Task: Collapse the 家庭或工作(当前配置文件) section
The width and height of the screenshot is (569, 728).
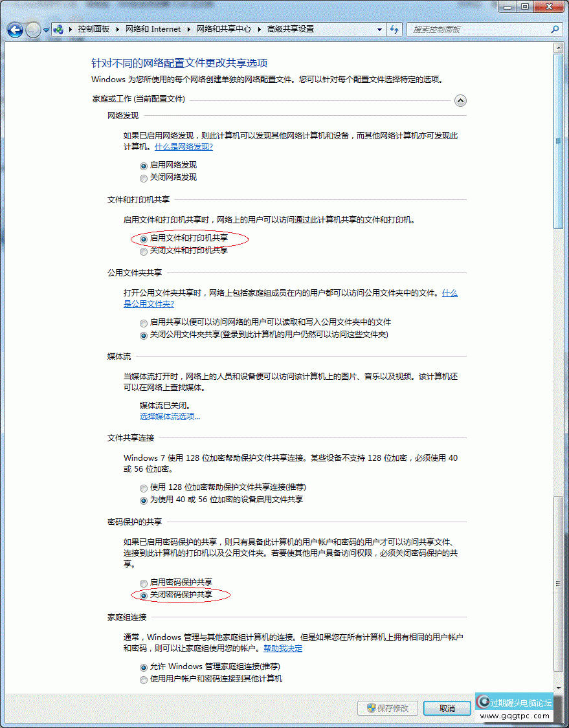Action: [x=460, y=100]
